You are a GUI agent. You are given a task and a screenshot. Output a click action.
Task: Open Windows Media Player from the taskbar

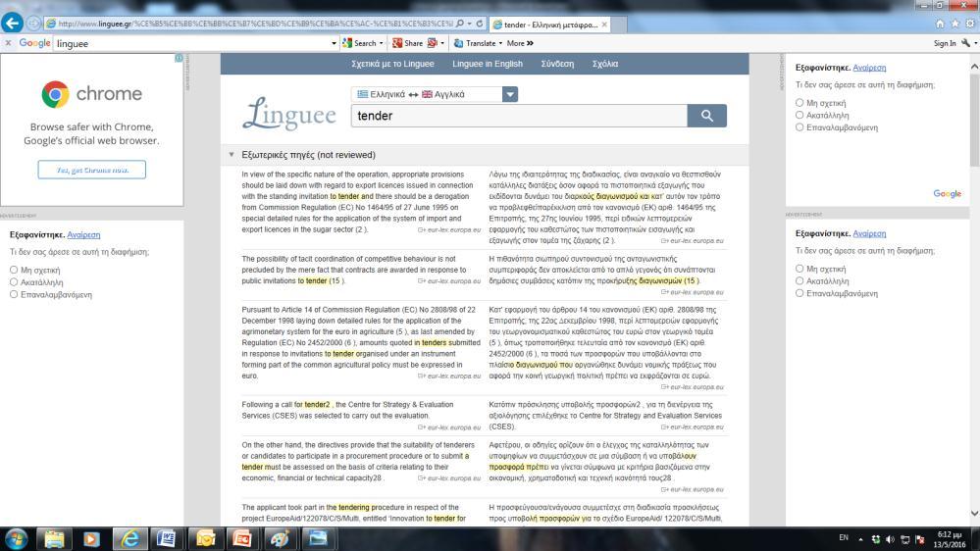pos(92,538)
